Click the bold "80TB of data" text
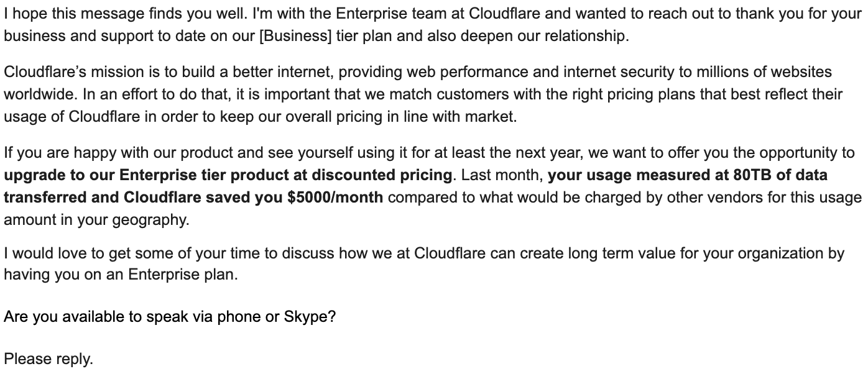The image size is (868, 374). point(780,175)
